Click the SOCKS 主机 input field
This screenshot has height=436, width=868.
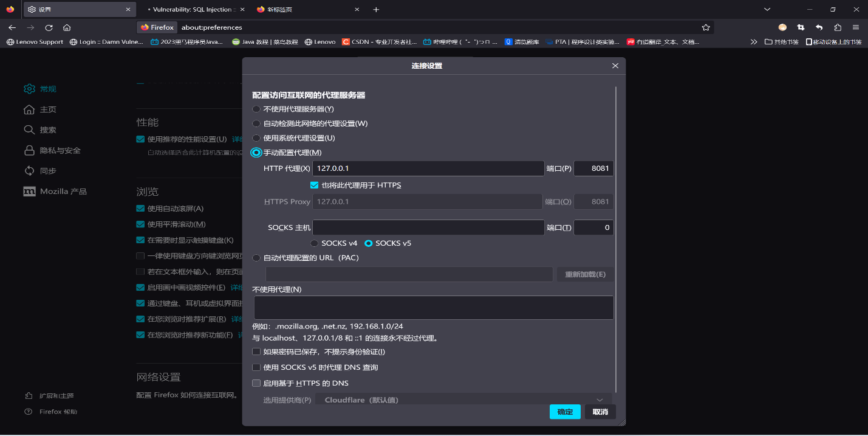[x=428, y=227]
